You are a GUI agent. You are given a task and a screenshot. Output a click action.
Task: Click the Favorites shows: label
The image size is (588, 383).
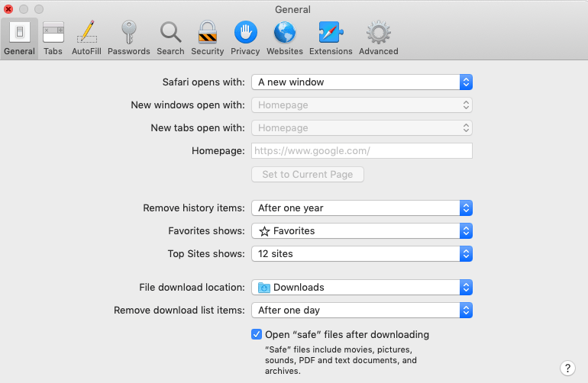point(206,231)
